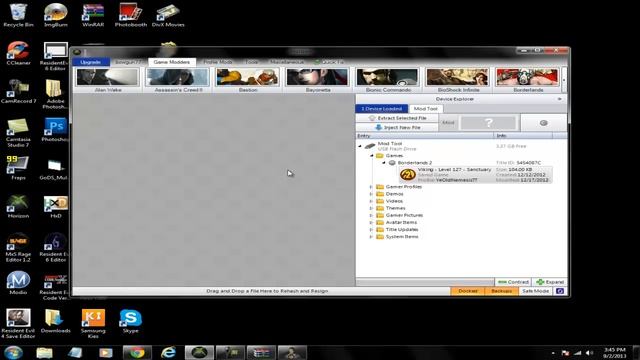Screen dimensions: 640x360
Task: Click the game list scroll arrow
Action: point(564,80)
